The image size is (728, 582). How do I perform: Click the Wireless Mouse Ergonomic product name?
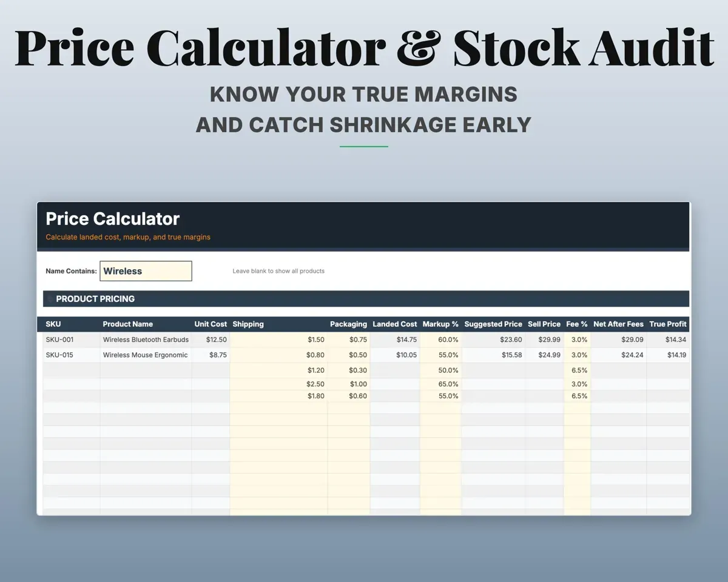tap(145, 355)
